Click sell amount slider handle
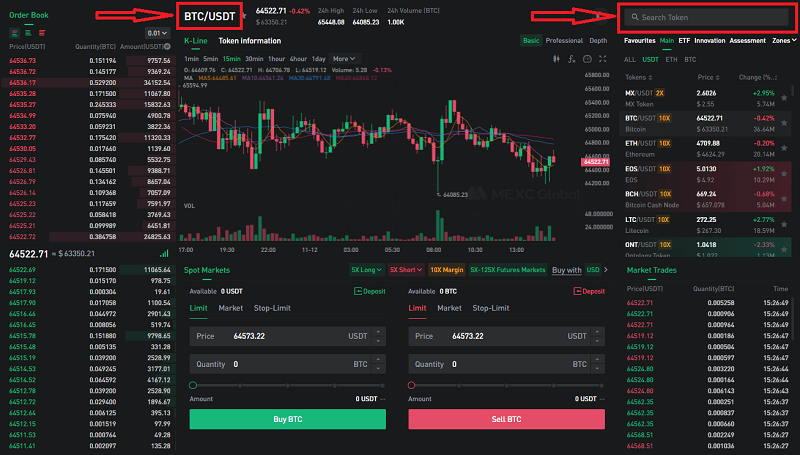This screenshot has width=800, height=455. (412, 385)
